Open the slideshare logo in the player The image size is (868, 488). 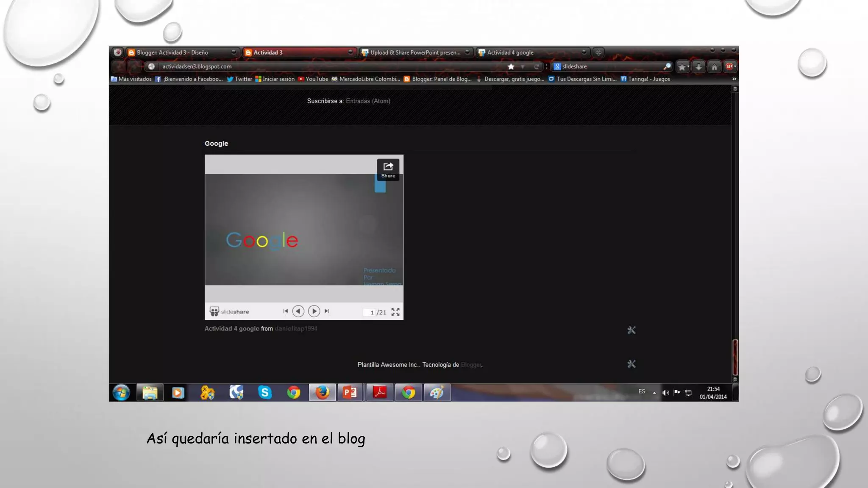click(x=229, y=312)
